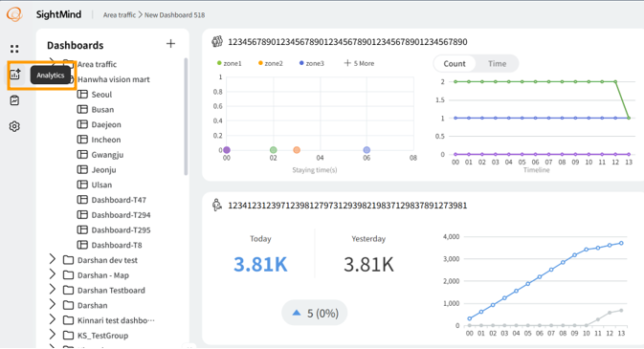Click the Darshan Testboard folder icon
Viewport: 644px width, 349px height.
coord(68,290)
